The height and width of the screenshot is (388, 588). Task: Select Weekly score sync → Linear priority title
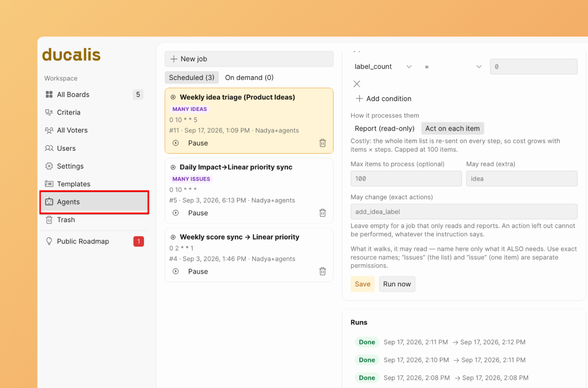(239, 237)
